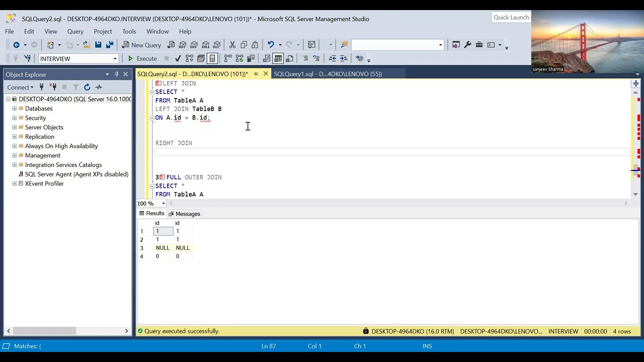This screenshot has width=644, height=362.
Task: Open the Tools menu
Action: (x=129, y=31)
